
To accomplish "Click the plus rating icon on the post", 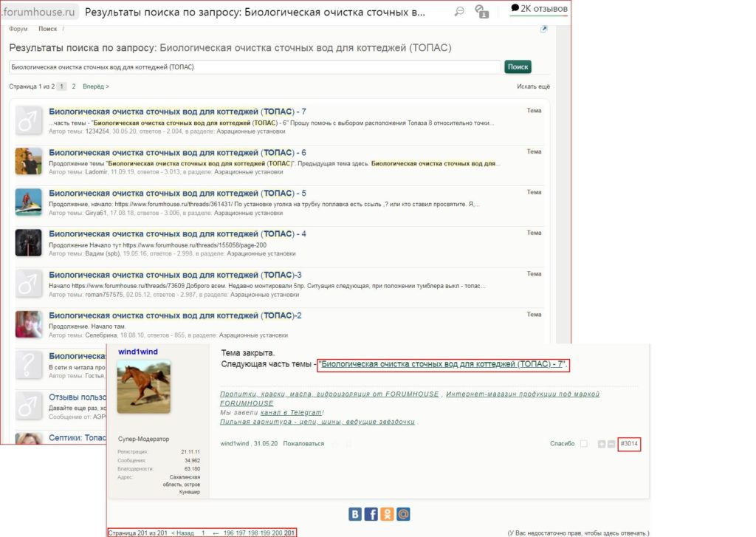I will (602, 444).
